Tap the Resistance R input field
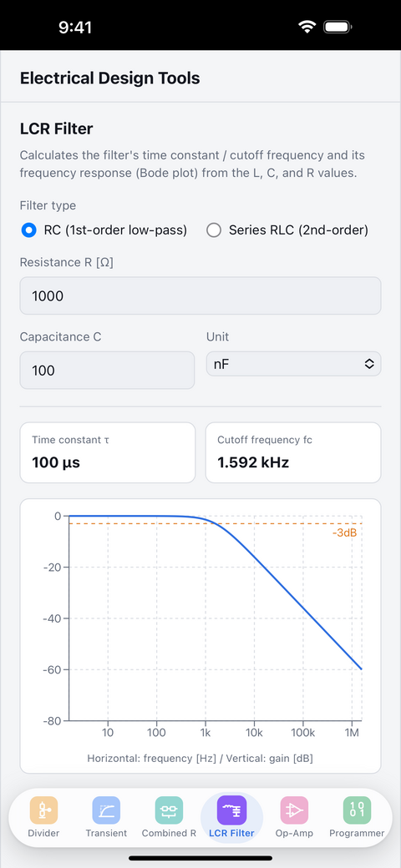This screenshot has height=868, width=401. pos(200,295)
